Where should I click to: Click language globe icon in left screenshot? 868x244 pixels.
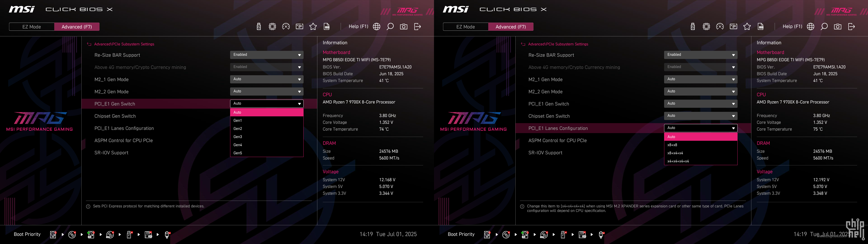[377, 27]
